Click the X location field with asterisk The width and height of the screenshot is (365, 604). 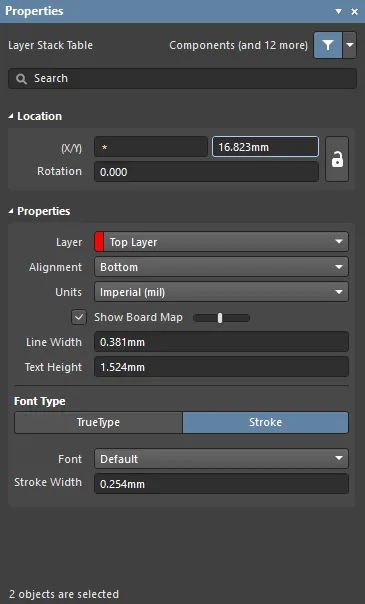click(151, 147)
